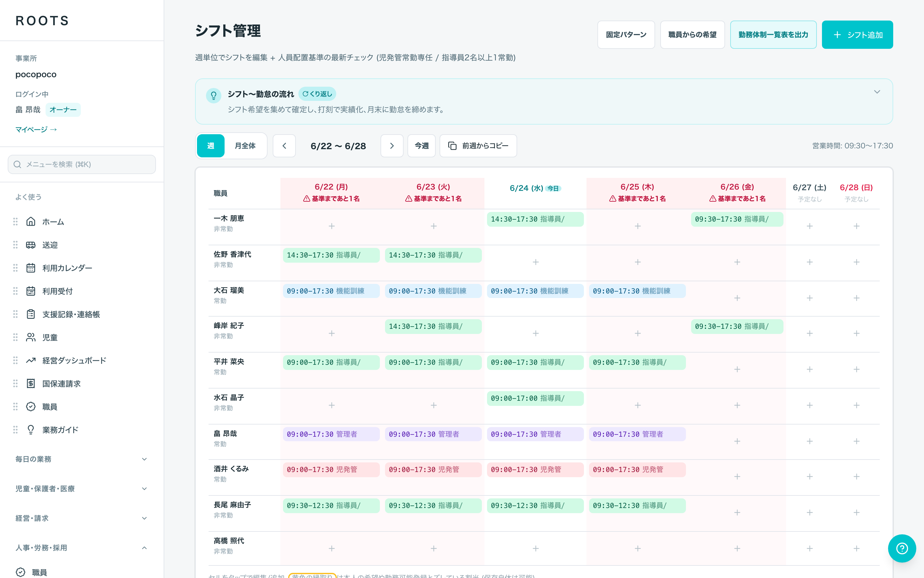This screenshot has height=578, width=924.
Task: Add shift for 佐野 香津代 on 6/24
Action: tap(536, 262)
